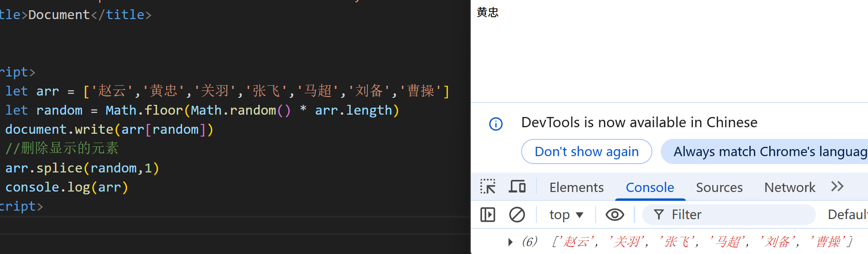
Task: Click the let arr declaration line
Action: (227, 91)
